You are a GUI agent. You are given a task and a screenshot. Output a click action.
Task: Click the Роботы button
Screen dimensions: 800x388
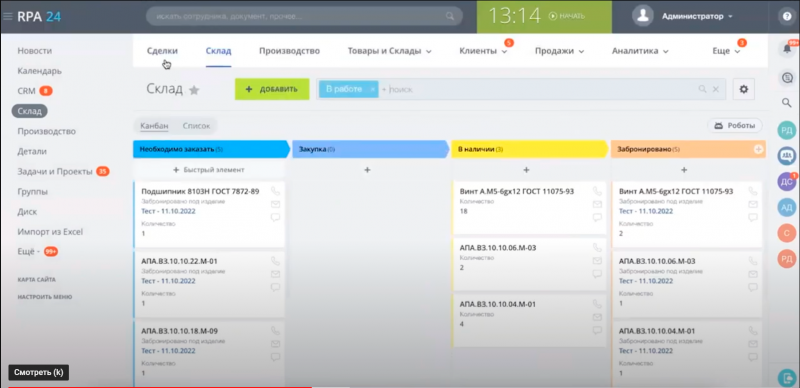[x=735, y=126]
